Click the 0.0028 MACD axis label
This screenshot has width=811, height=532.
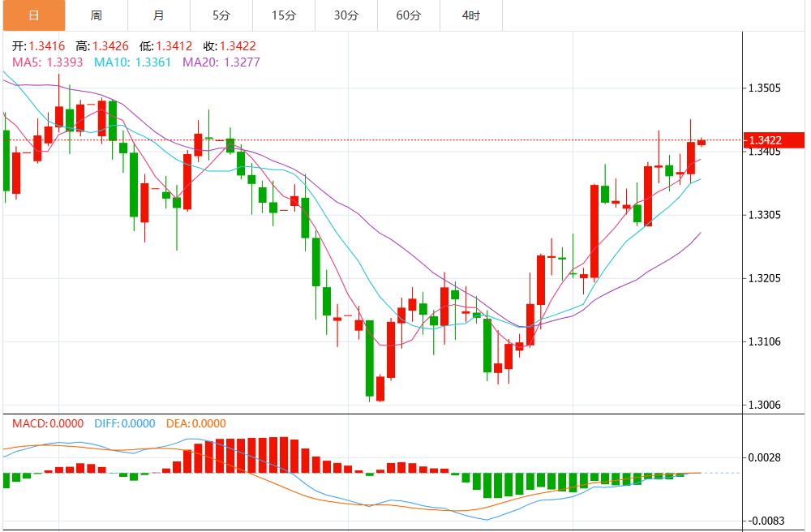point(766,457)
